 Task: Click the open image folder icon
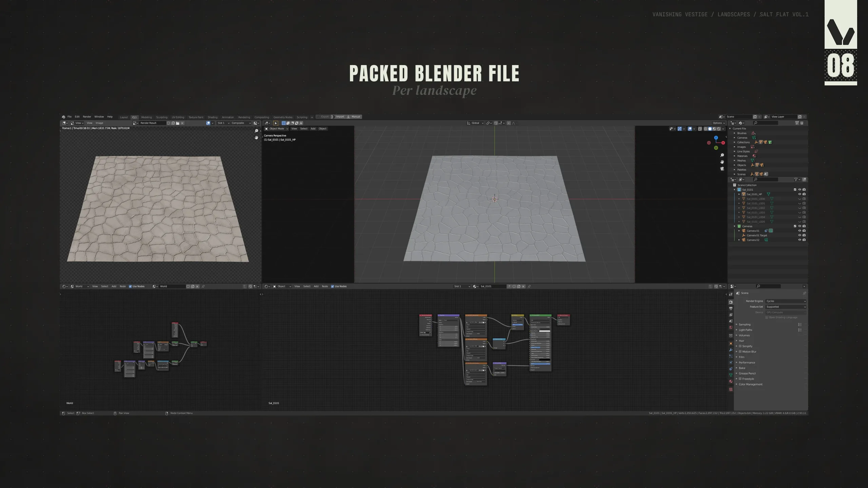[x=178, y=123]
